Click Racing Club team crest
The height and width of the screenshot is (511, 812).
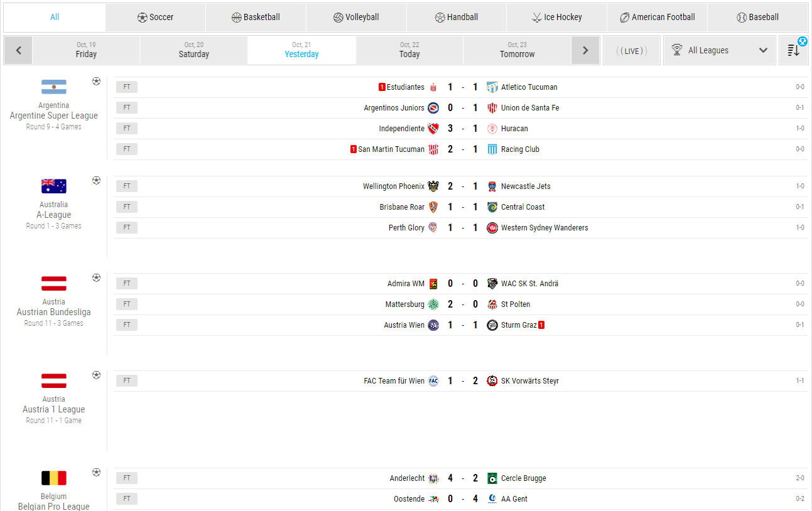point(492,149)
